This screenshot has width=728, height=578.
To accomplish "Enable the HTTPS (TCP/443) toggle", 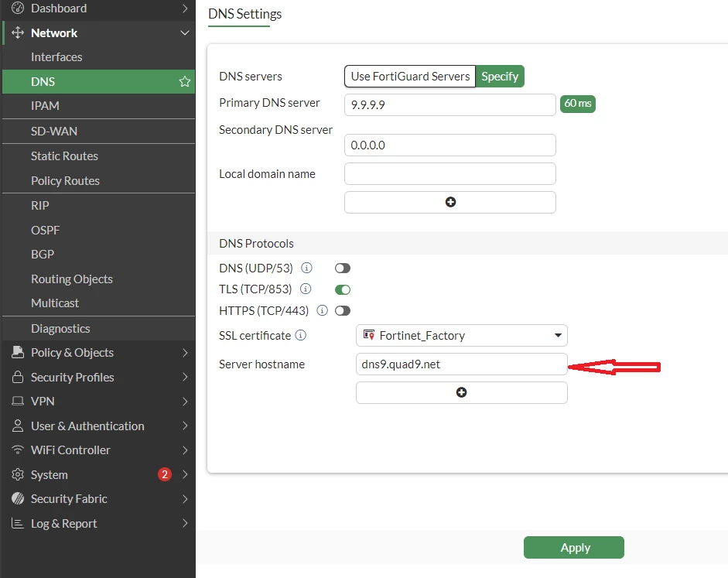I will click(x=343, y=310).
